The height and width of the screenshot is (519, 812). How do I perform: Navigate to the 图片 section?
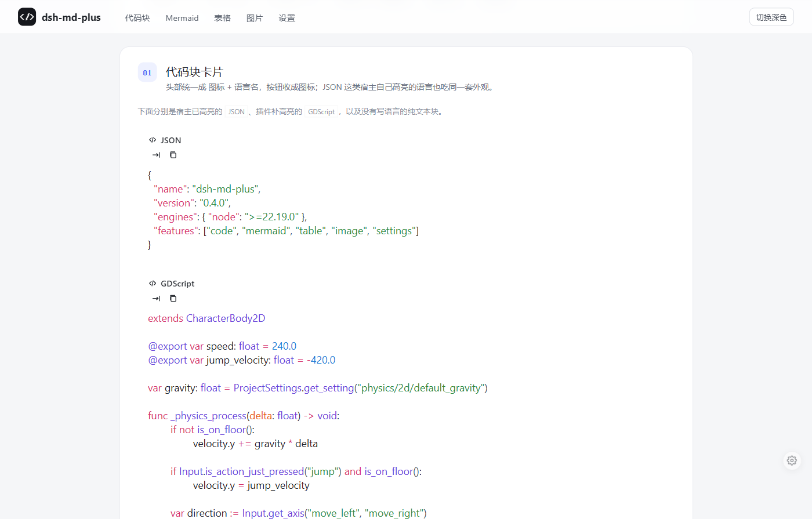255,18
